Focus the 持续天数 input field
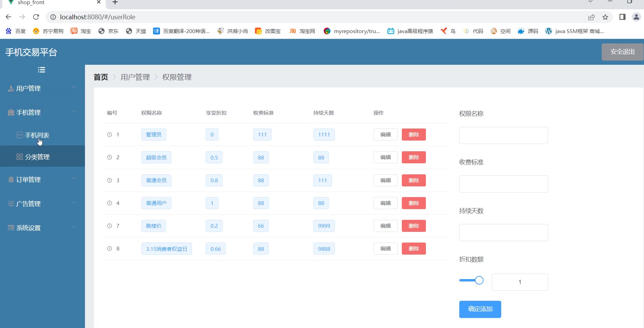The height and width of the screenshot is (328, 644). (x=504, y=233)
